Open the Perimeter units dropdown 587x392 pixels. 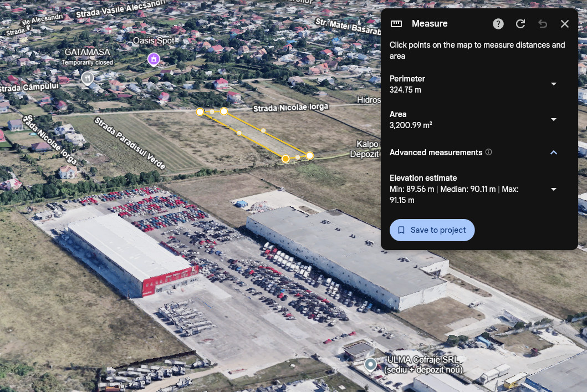point(554,84)
